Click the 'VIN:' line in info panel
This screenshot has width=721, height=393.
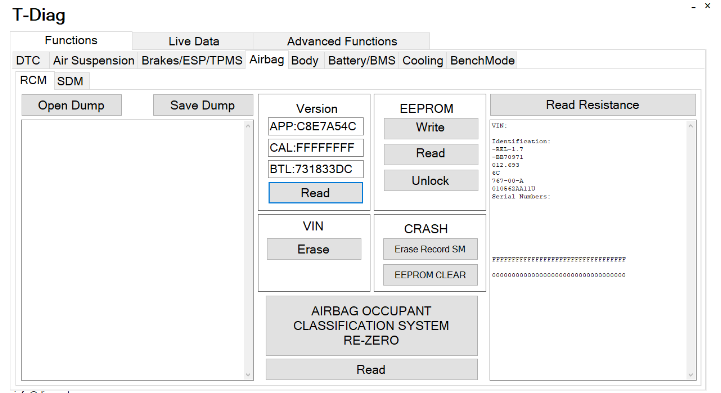499,125
